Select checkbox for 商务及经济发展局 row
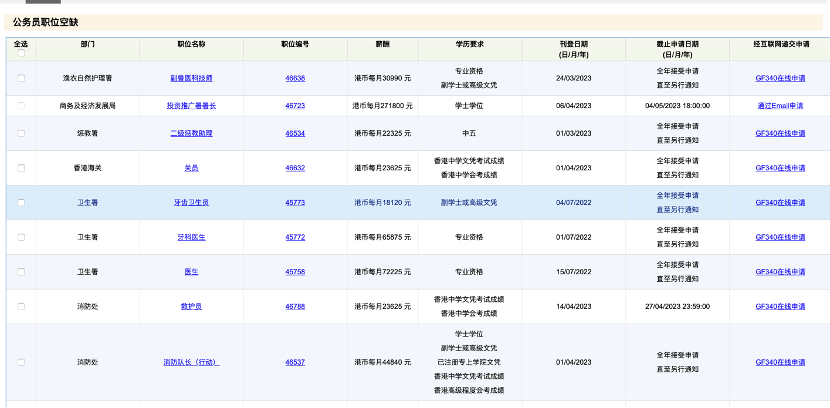 pos(21,105)
